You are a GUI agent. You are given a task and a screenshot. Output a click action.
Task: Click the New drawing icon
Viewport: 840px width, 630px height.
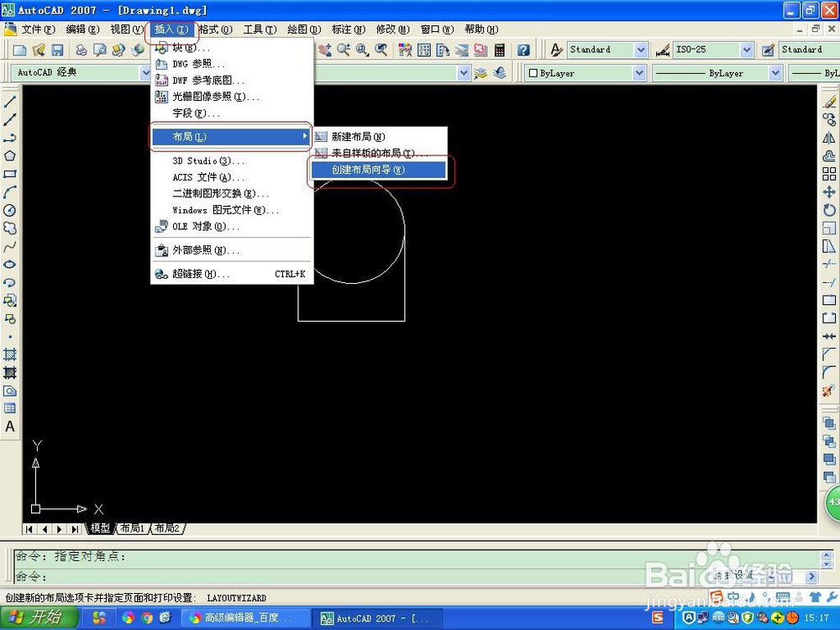[20, 50]
